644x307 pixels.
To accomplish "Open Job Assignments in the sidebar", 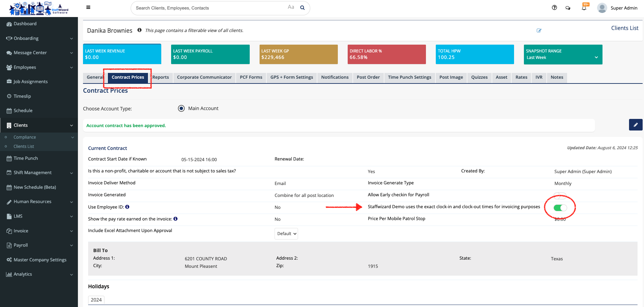I will pos(31,82).
